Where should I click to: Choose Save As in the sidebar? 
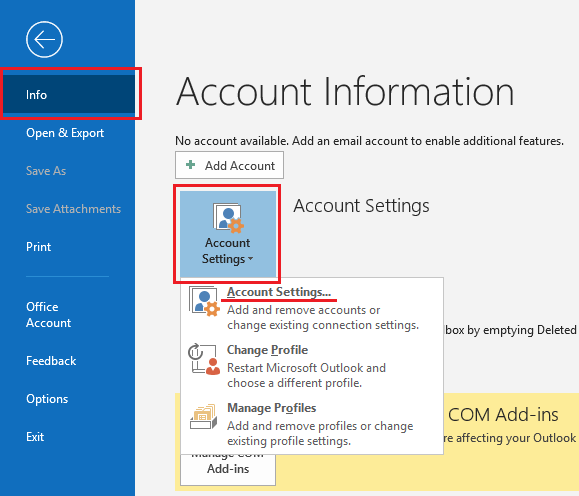[46, 171]
